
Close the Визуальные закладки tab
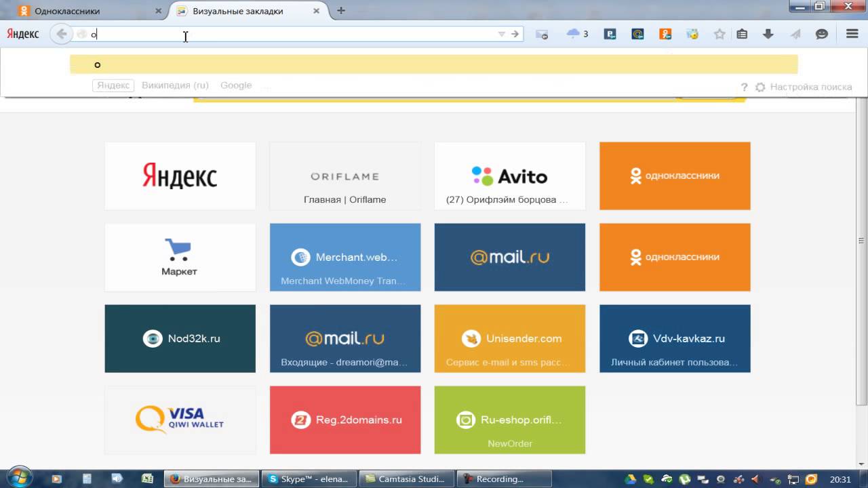tap(316, 11)
